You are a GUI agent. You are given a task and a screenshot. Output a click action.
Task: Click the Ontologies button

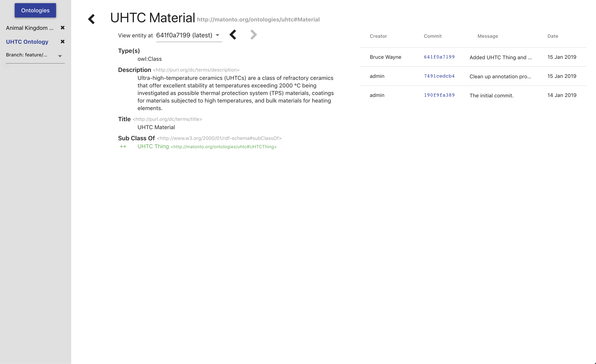click(35, 10)
